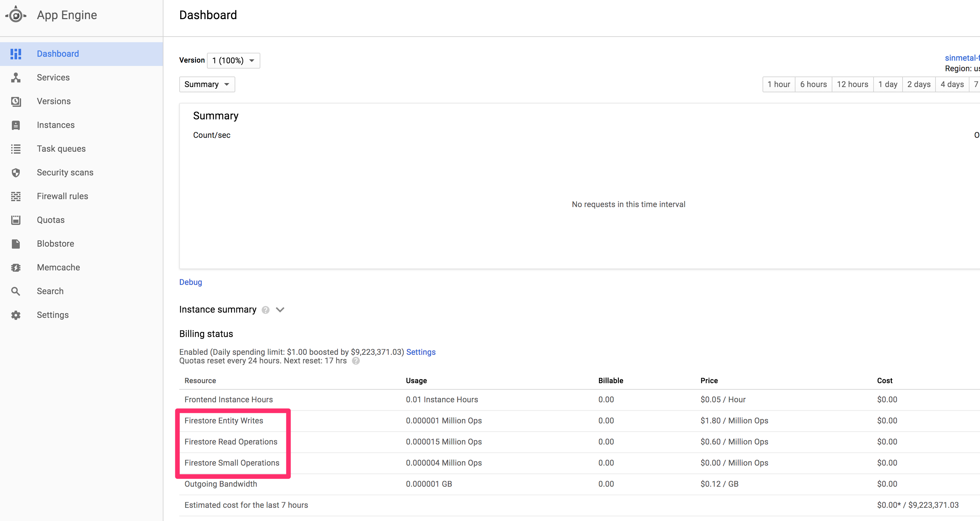Click the Blobstore document icon
Viewport: 980px width, 521px height.
point(15,244)
